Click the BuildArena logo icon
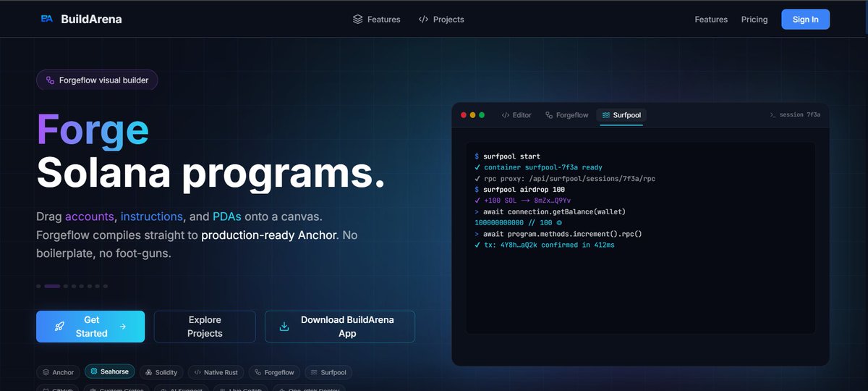This screenshot has height=391, width=868. click(47, 19)
